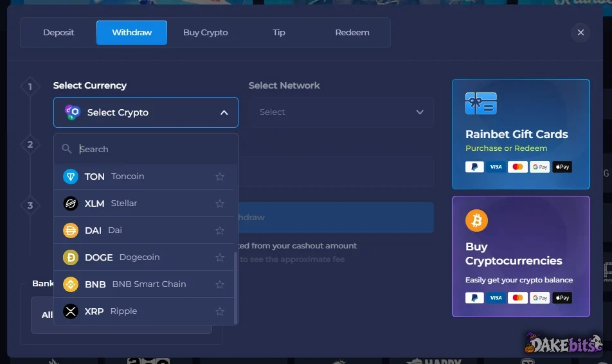Click Mastercard icon on Buy Cryptocurrencies card

pyautogui.click(x=517, y=298)
